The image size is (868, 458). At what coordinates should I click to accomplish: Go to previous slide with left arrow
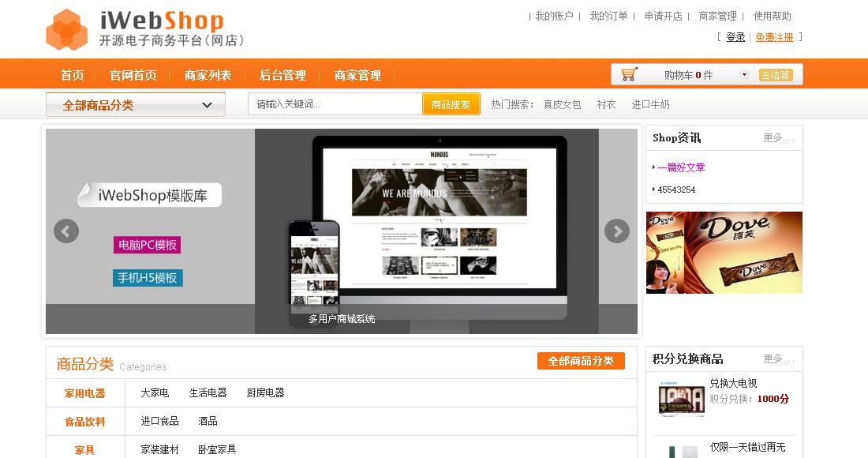click(x=66, y=231)
